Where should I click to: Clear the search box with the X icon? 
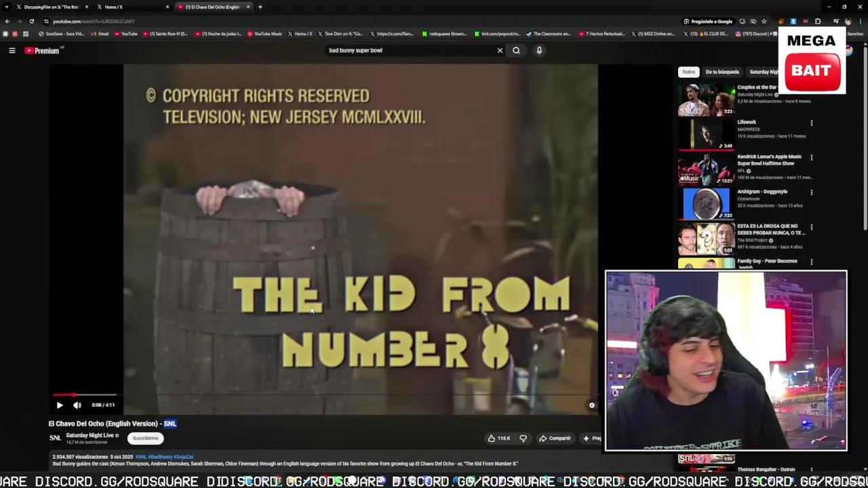point(500,50)
